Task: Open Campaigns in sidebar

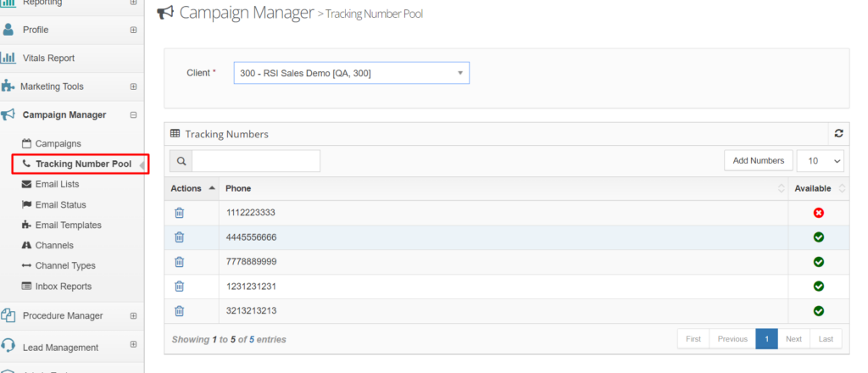Action: (x=58, y=143)
